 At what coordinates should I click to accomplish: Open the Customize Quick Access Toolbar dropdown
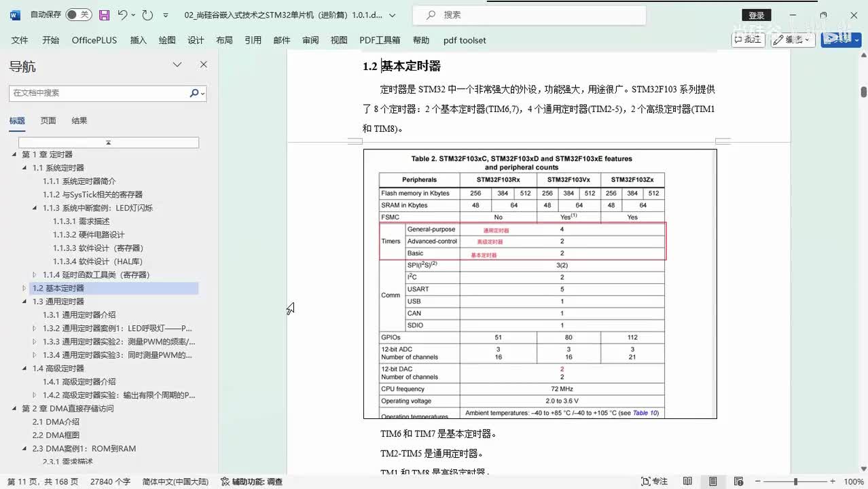pos(166,14)
